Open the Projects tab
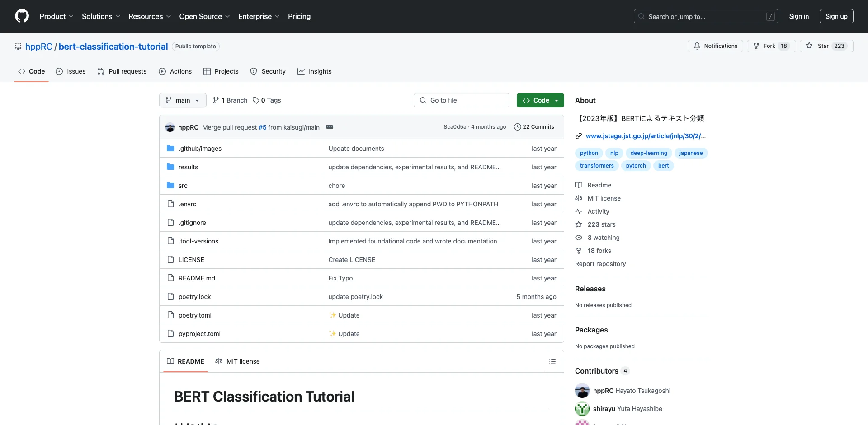The image size is (868, 425). (221, 71)
